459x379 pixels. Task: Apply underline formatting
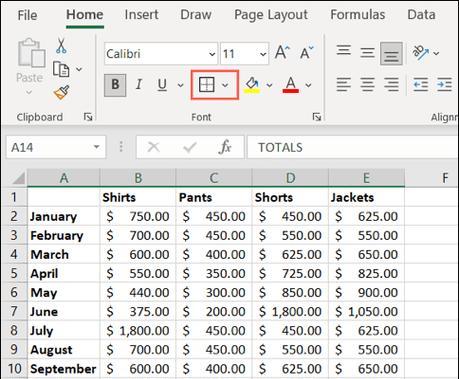click(x=162, y=85)
